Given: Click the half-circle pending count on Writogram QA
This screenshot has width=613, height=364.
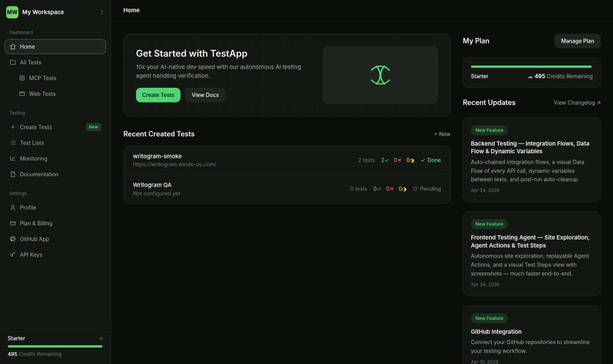Looking at the screenshot, I should tap(402, 189).
